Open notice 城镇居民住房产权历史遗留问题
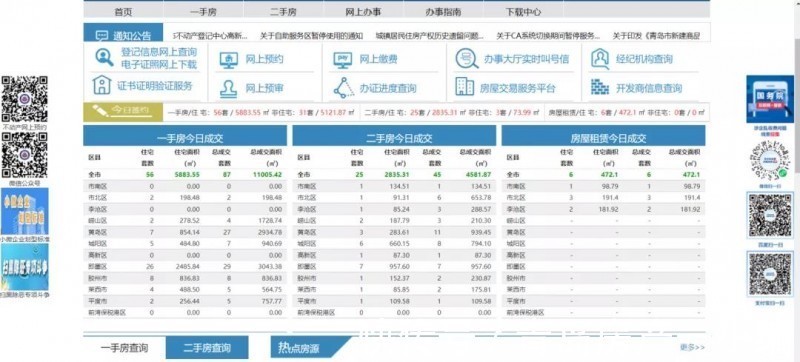The width and height of the screenshot is (800, 362). point(430,36)
